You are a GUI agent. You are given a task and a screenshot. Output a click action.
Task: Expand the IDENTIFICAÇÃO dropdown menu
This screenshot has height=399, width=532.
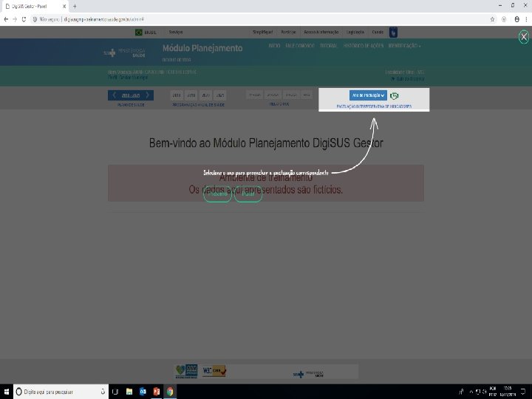coord(404,46)
